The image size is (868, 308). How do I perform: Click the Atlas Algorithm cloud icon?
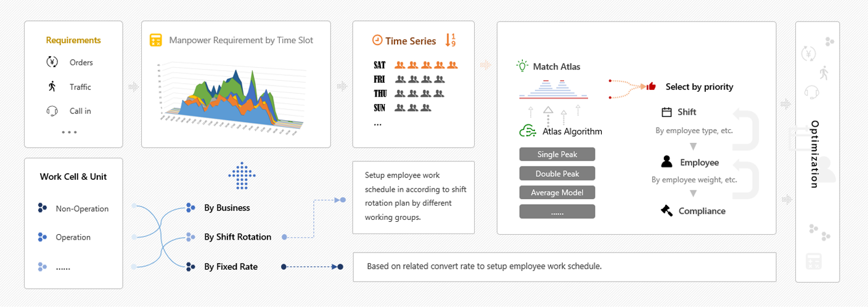pos(528,131)
